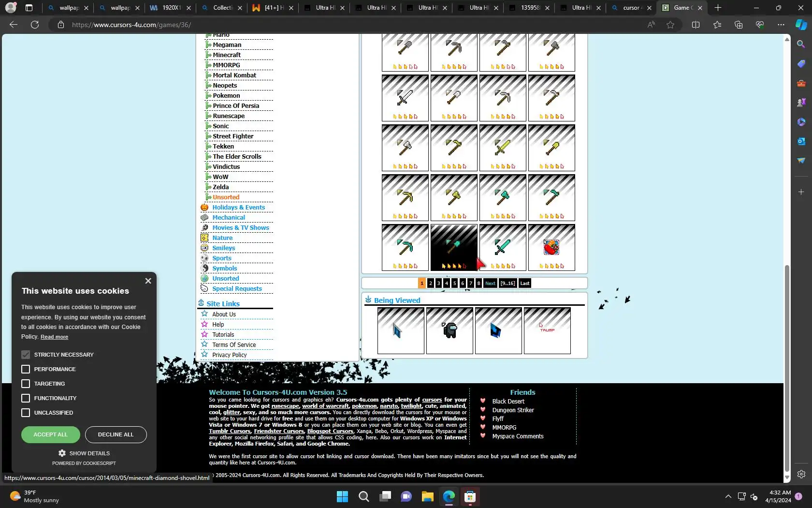This screenshot has height=508, width=812.
Task: Refresh the current page
Action: click(x=35, y=25)
